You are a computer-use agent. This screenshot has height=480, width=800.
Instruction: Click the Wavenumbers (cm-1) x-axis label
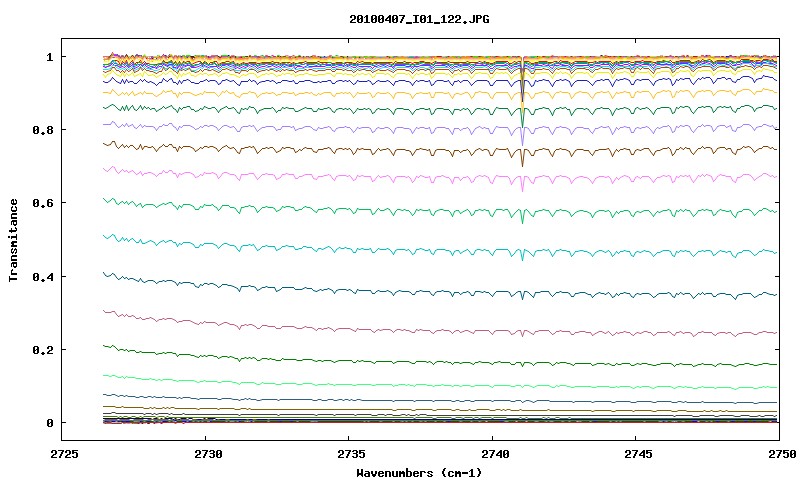tap(419, 473)
